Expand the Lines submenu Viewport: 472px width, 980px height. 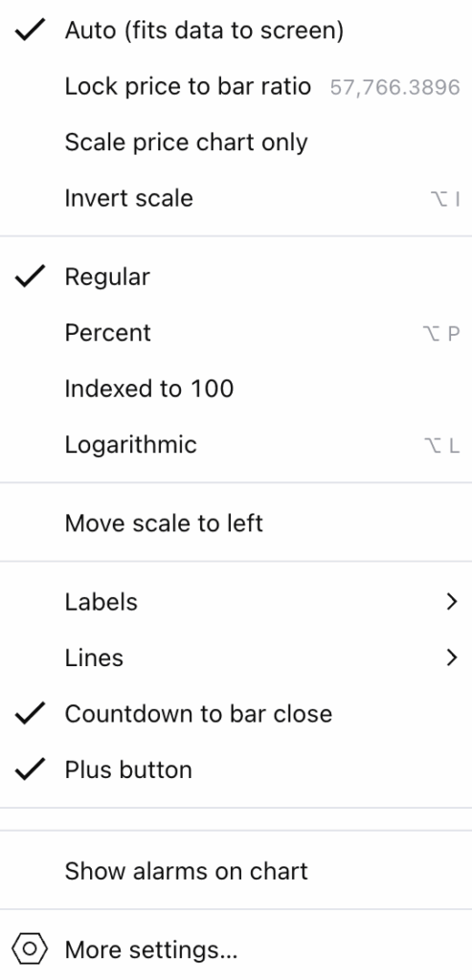click(x=236, y=657)
